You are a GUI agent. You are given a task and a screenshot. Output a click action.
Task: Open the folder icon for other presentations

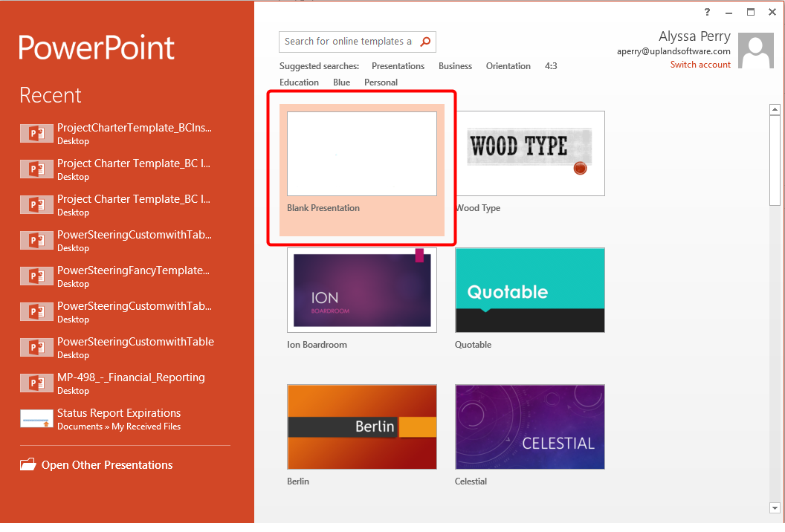pos(28,464)
